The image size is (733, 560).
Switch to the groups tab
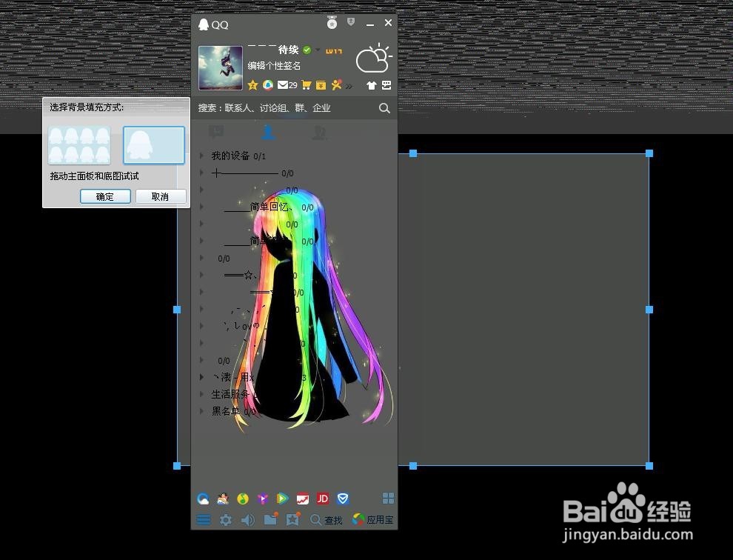coord(319,133)
